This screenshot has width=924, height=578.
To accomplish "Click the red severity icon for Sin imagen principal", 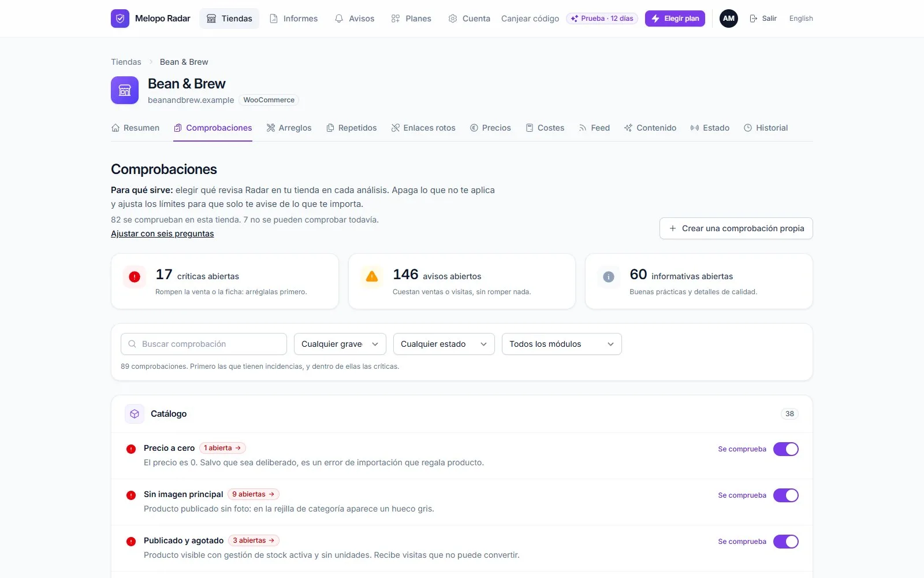I will [131, 495].
